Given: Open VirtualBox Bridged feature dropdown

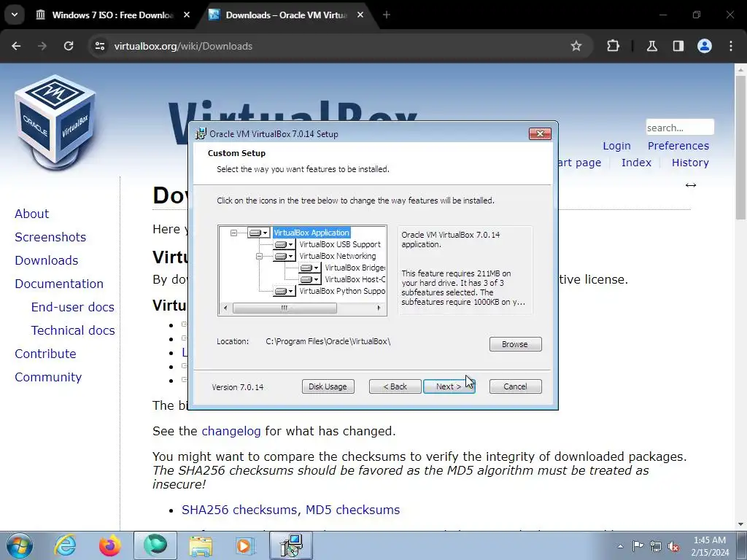Looking at the screenshot, I should 309,268.
